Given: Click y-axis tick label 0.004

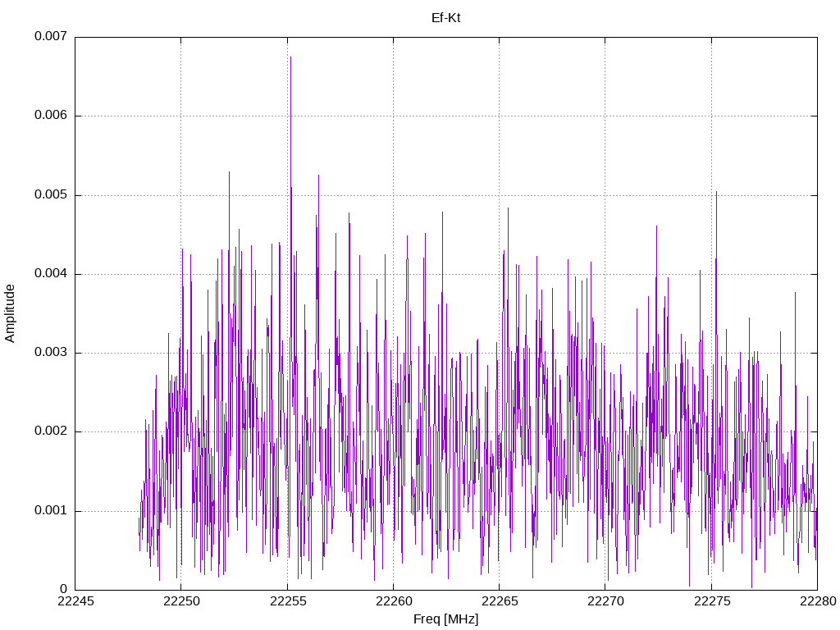Looking at the screenshot, I should [51, 273].
